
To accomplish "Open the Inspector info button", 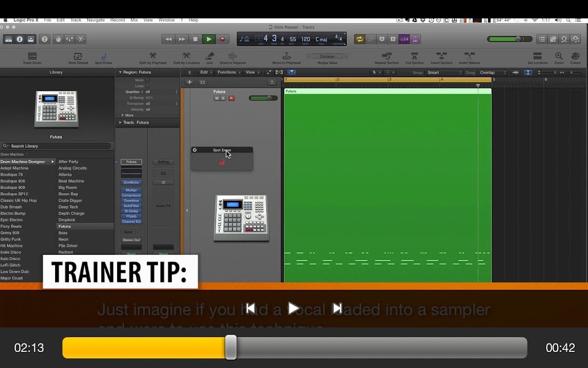I will pyautogui.click(x=20, y=39).
